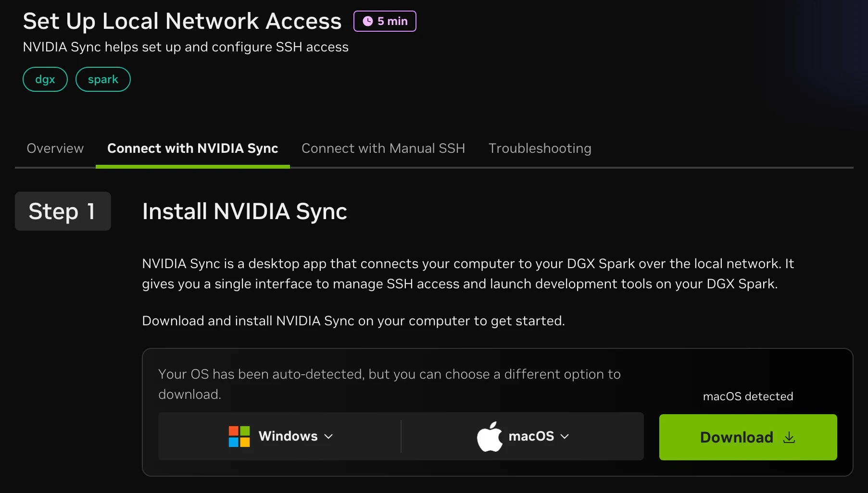Click the Install NVIDIA Sync heading
The height and width of the screenshot is (493, 868).
coord(245,211)
